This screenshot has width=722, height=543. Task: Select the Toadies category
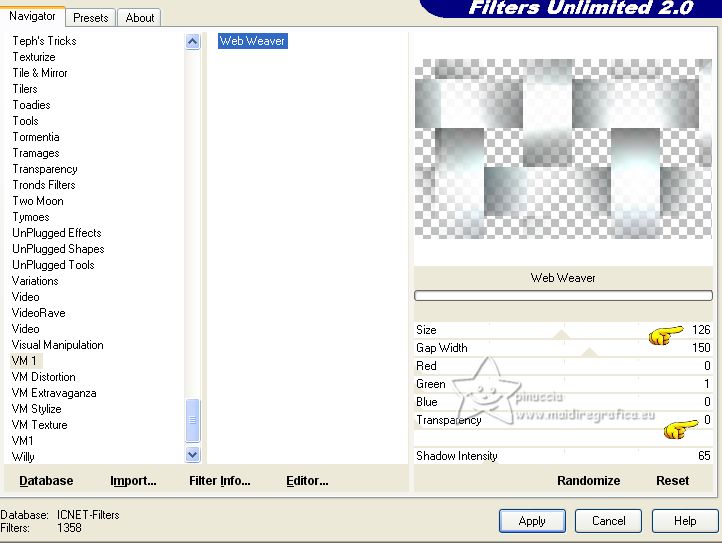(x=31, y=105)
